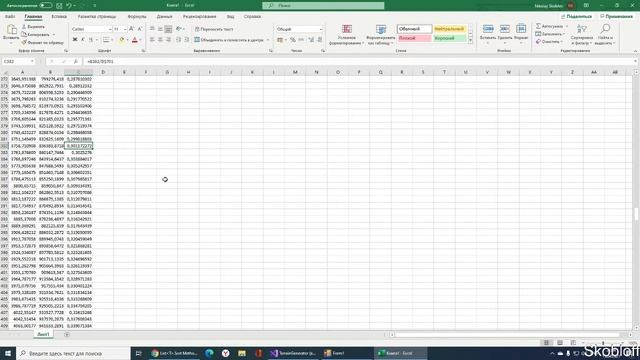Apply accounting number format icon
Image resolution: width=640 pixels, height=360 pixels.
click(x=280, y=40)
